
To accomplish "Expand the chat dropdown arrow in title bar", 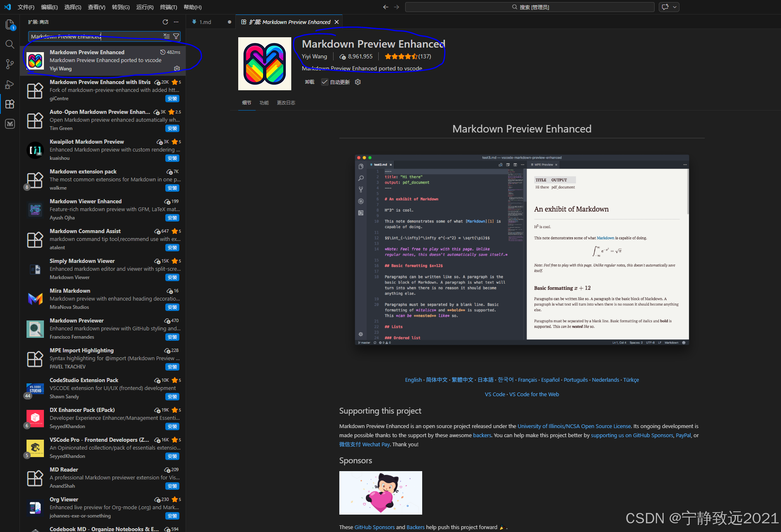I will click(675, 7).
